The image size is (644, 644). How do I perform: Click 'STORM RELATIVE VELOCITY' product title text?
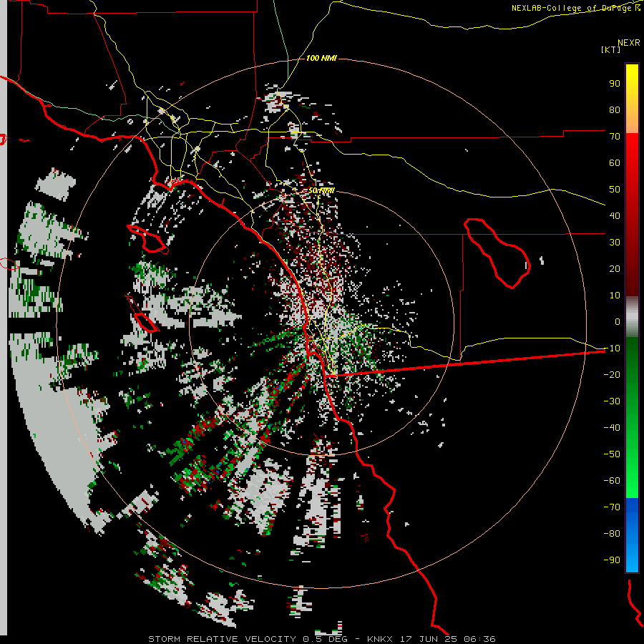pos(222,639)
